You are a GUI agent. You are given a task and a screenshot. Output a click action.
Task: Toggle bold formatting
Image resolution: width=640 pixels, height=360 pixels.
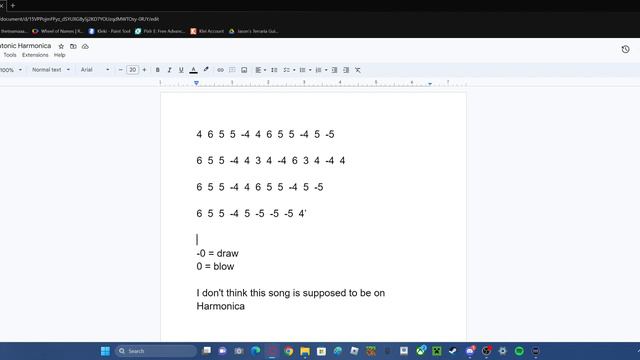(x=158, y=70)
